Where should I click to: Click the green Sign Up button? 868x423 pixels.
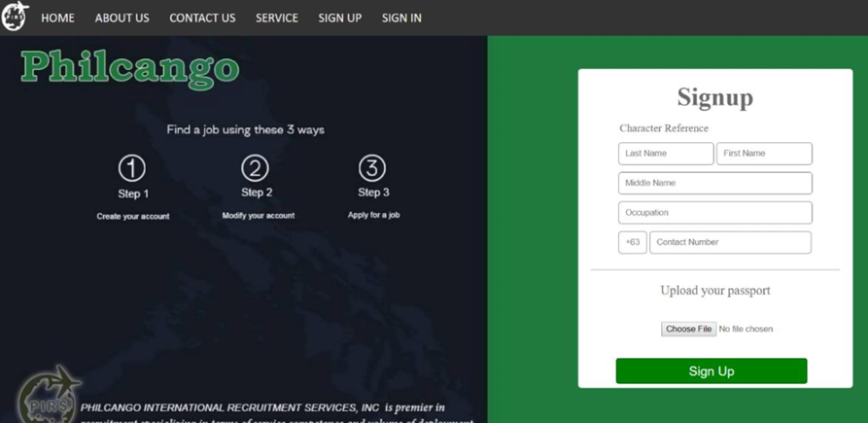(x=712, y=370)
